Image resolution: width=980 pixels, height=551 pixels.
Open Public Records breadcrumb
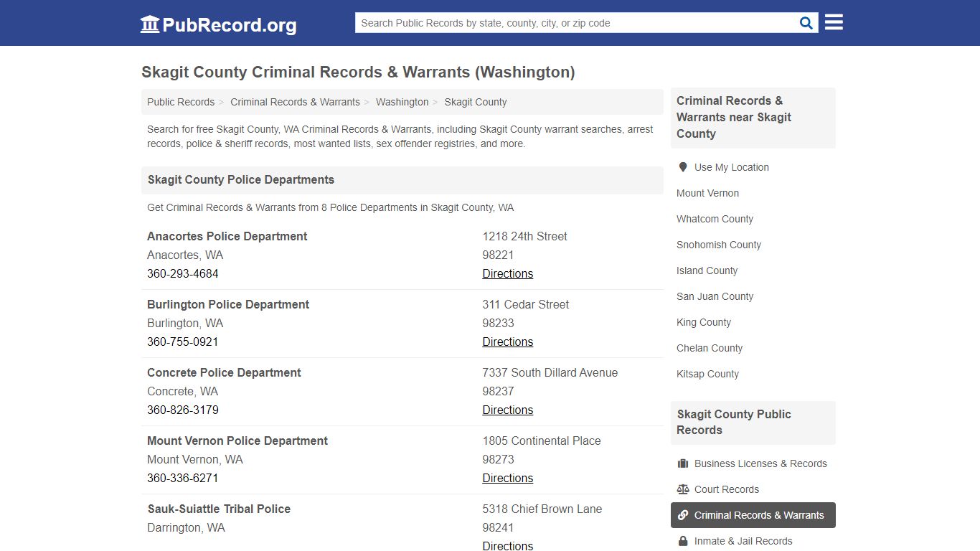click(x=181, y=102)
